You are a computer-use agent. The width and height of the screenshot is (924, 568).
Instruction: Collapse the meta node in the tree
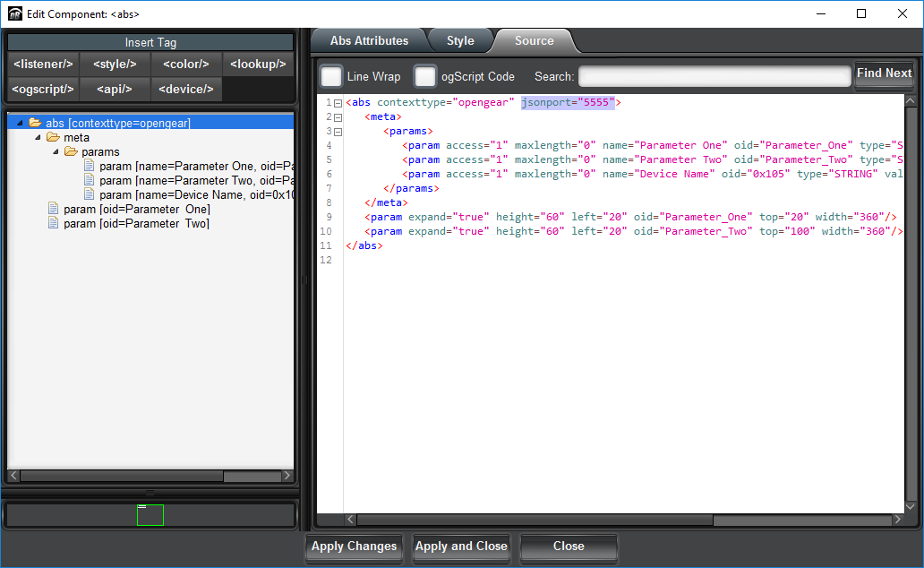coord(38,137)
